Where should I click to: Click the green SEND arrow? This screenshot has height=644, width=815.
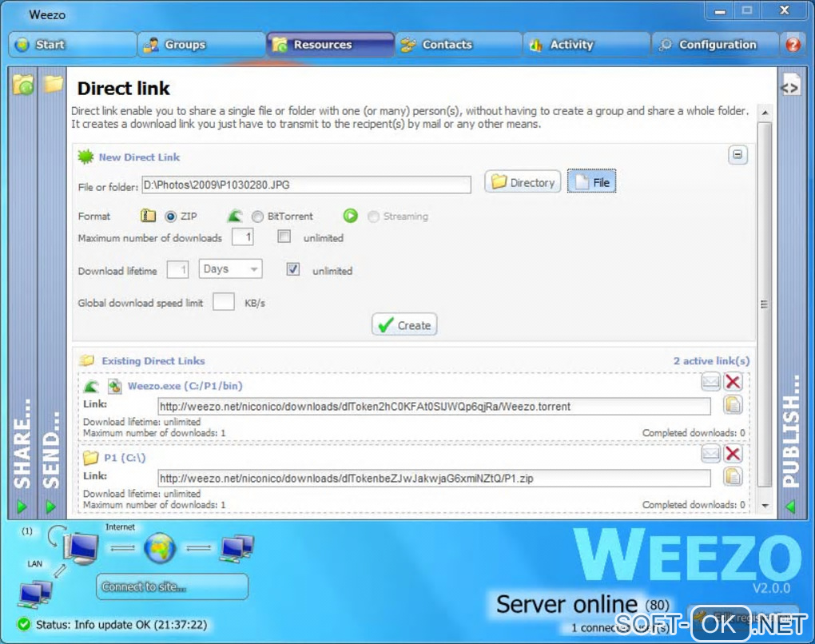[50, 507]
